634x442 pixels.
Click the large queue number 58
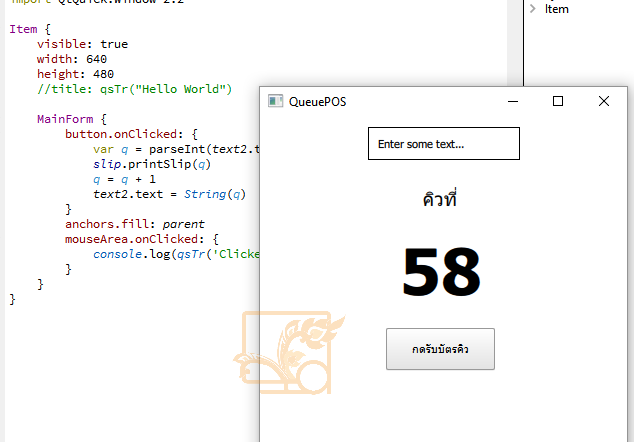tap(441, 272)
